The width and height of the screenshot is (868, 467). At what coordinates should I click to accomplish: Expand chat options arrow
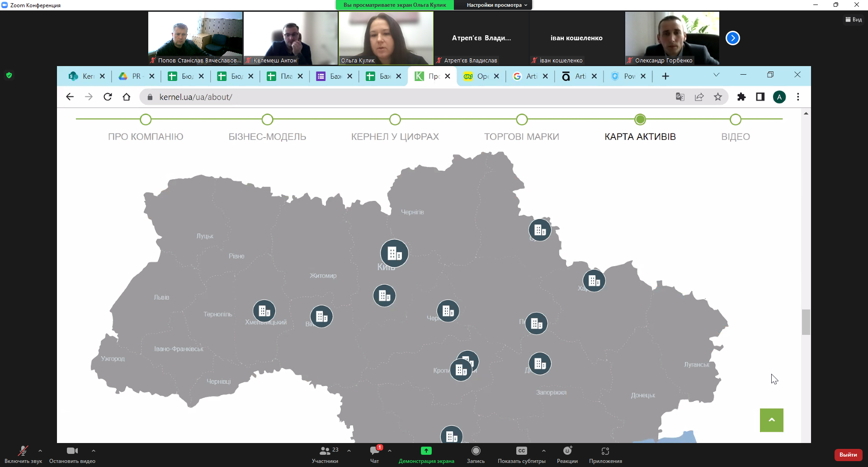390,451
